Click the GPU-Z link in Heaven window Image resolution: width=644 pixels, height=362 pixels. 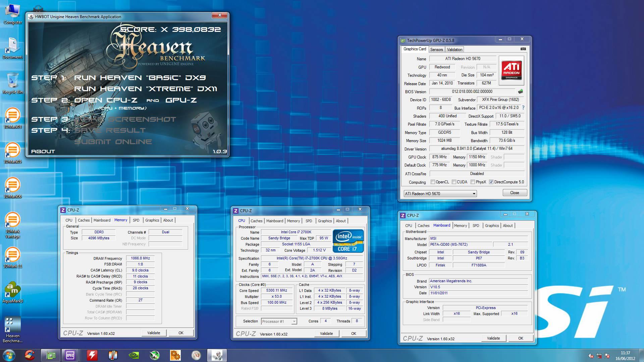point(181,100)
